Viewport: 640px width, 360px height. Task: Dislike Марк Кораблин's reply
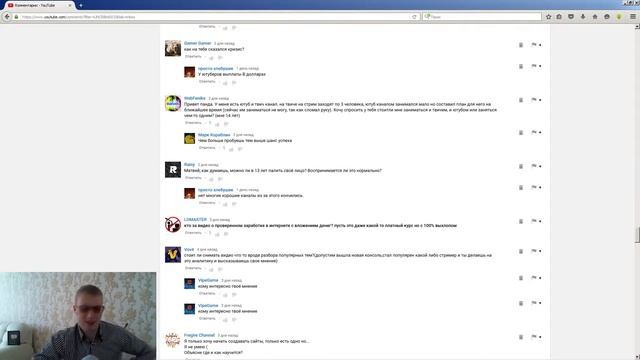pyautogui.click(x=240, y=149)
